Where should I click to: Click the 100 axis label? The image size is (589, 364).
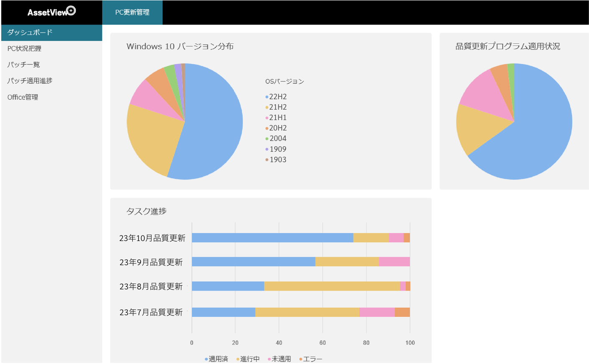410,343
